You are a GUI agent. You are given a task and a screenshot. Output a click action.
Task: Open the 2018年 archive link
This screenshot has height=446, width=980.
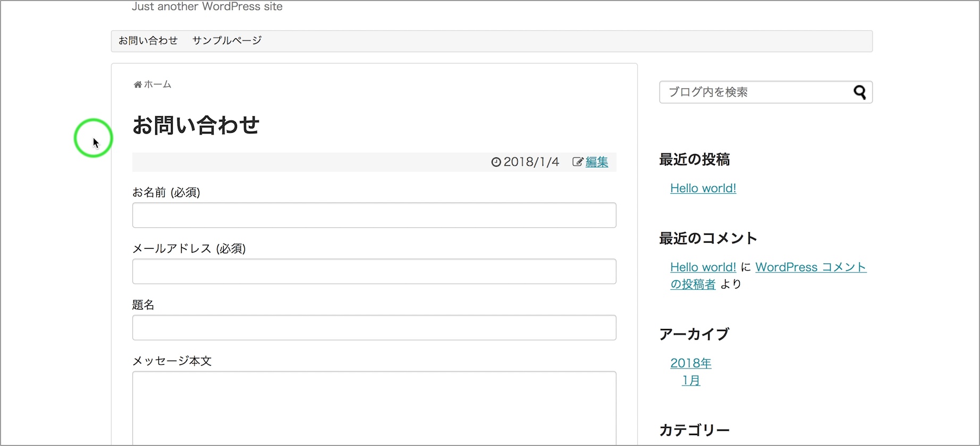tap(690, 363)
